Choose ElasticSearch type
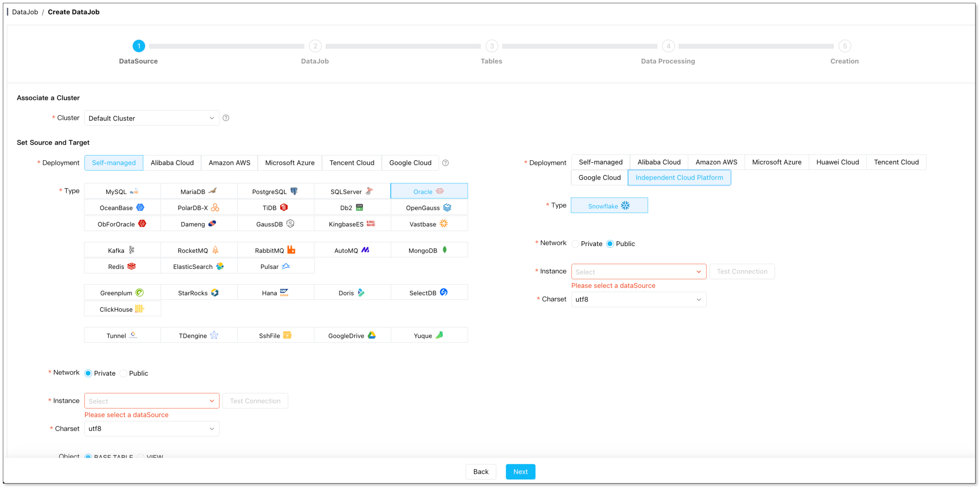 [x=199, y=266]
